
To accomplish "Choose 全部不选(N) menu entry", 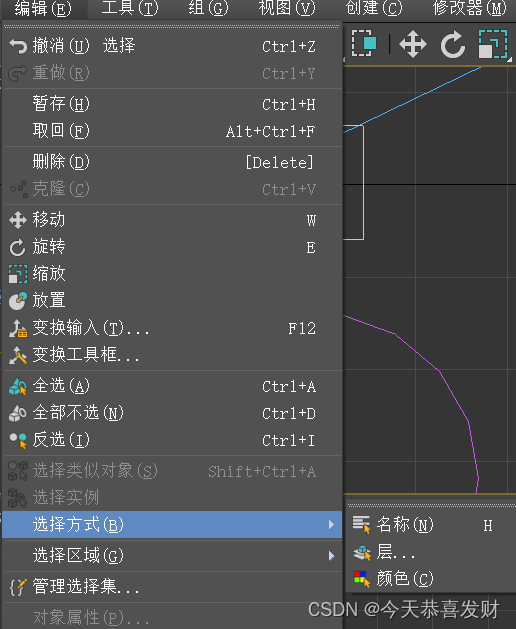I will pyautogui.click(x=172, y=413).
